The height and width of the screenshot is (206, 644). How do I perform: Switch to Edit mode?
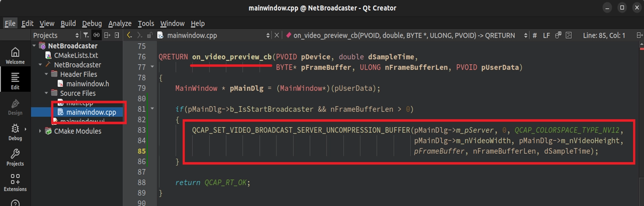(x=15, y=81)
